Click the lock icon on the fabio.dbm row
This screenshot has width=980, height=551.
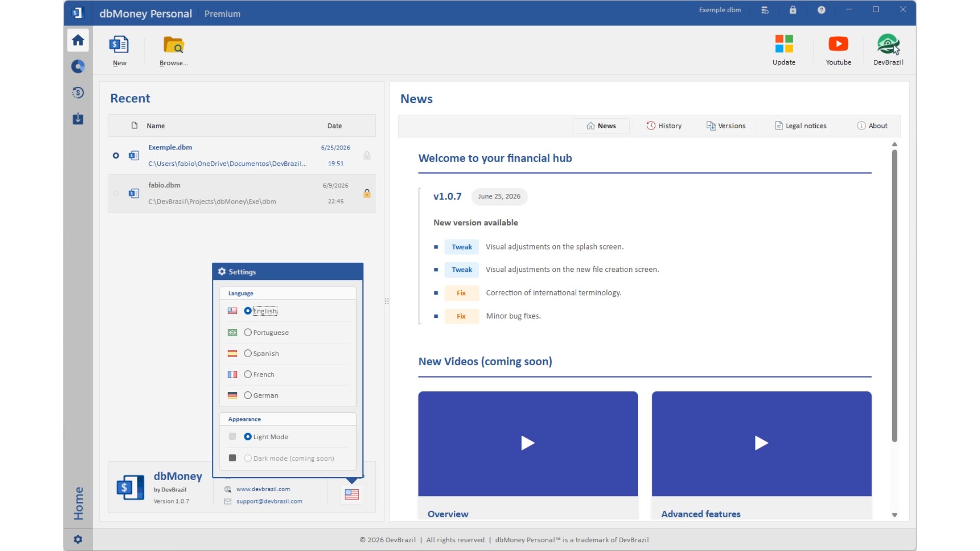click(366, 193)
